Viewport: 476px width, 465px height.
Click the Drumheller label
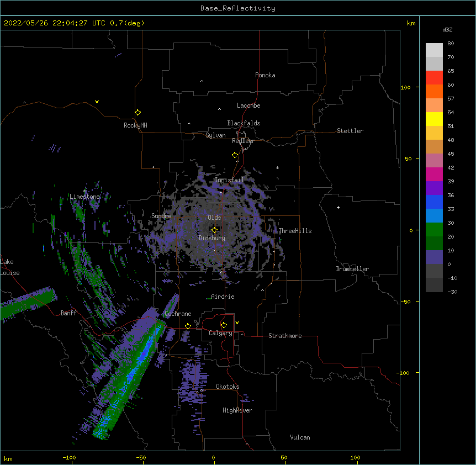coord(352,269)
